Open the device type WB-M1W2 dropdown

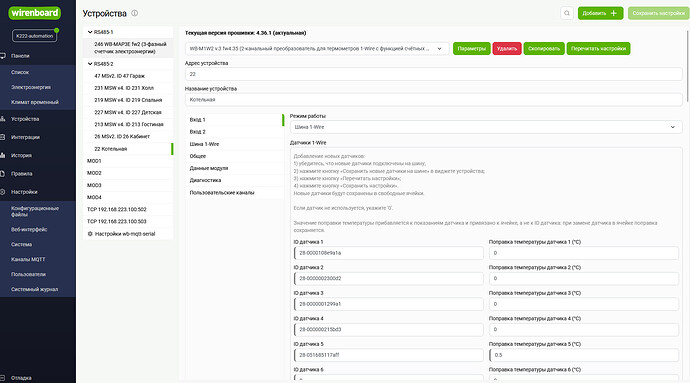(317, 48)
